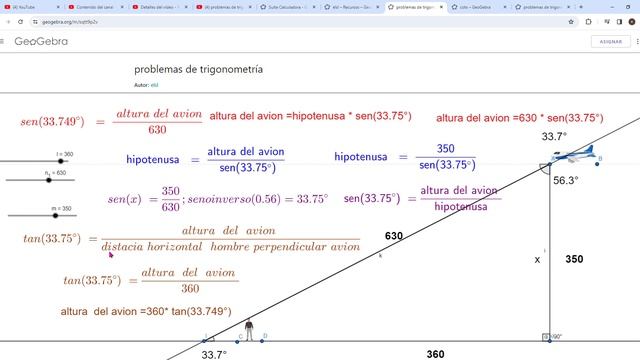Click the 33.7° label at ground

pyautogui.click(x=214, y=355)
